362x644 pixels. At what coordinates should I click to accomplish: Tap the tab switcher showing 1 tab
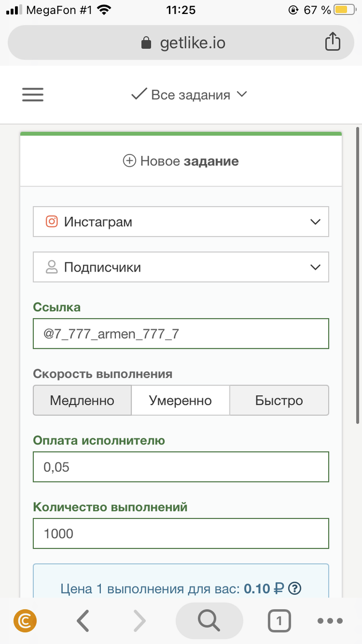tap(279, 620)
